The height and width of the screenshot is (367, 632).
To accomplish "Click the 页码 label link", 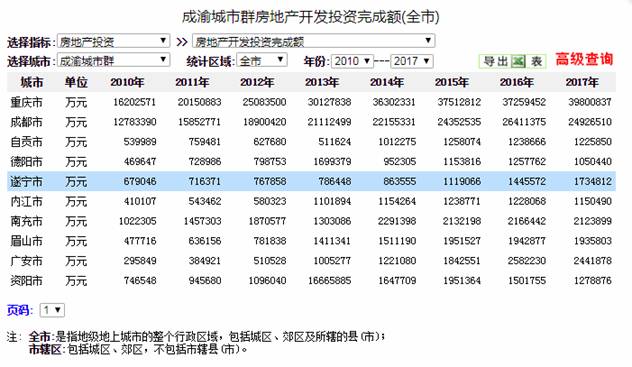I will [19, 310].
